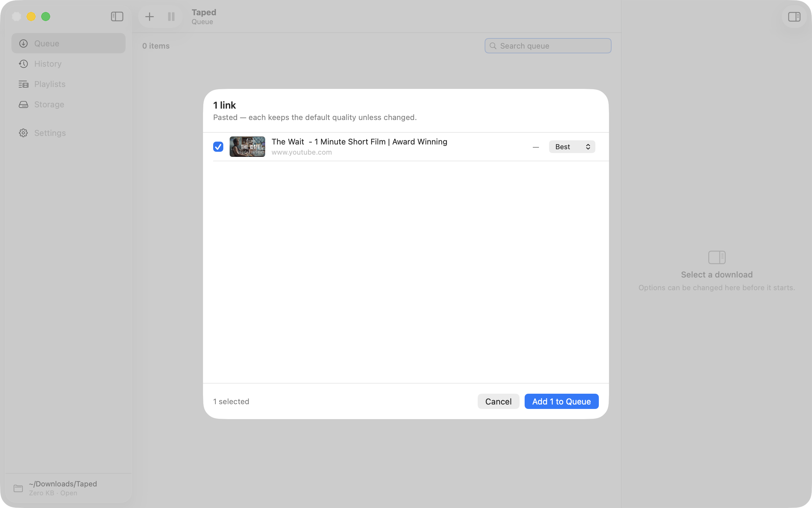Screen dimensions: 812x508
Task: Pause the queue with the pause icon
Action: [x=171, y=17]
